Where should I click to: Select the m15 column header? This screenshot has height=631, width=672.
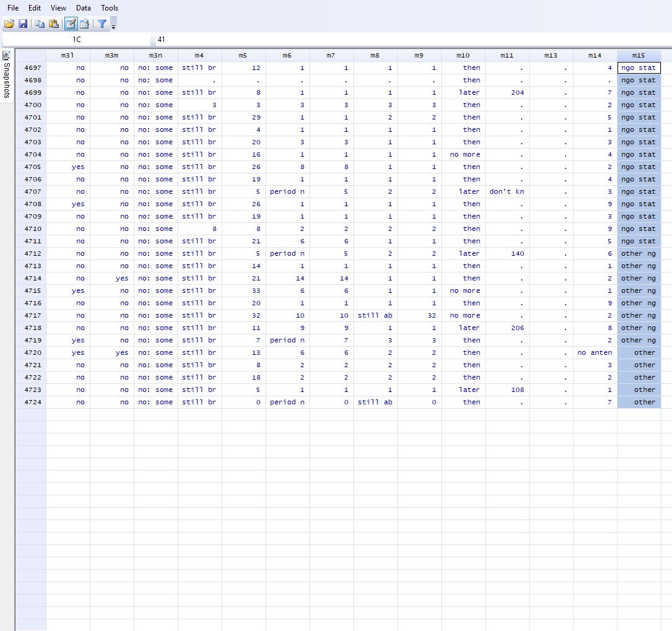[x=639, y=55]
